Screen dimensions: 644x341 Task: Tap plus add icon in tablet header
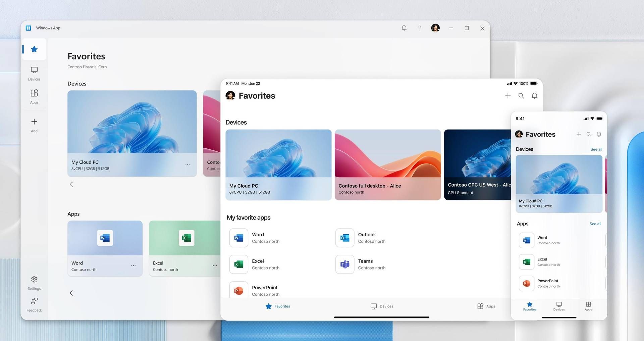coord(508,96)
